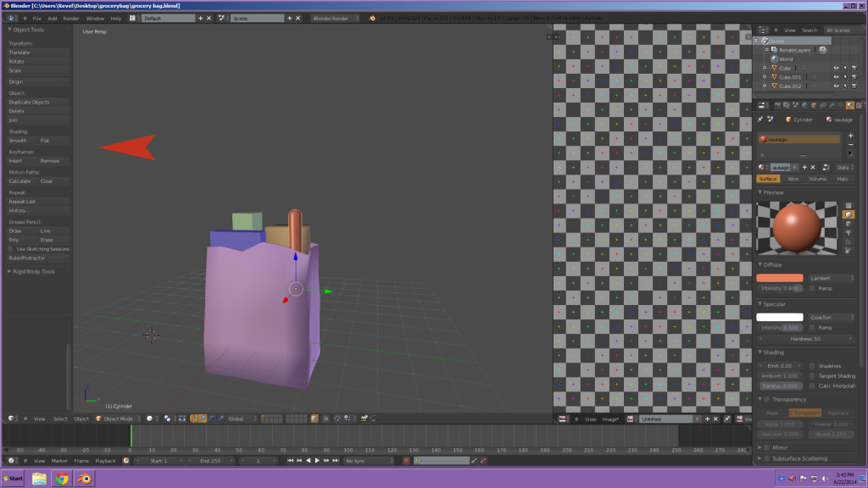Switch to the Wire material type tab

tap(793, 179)
